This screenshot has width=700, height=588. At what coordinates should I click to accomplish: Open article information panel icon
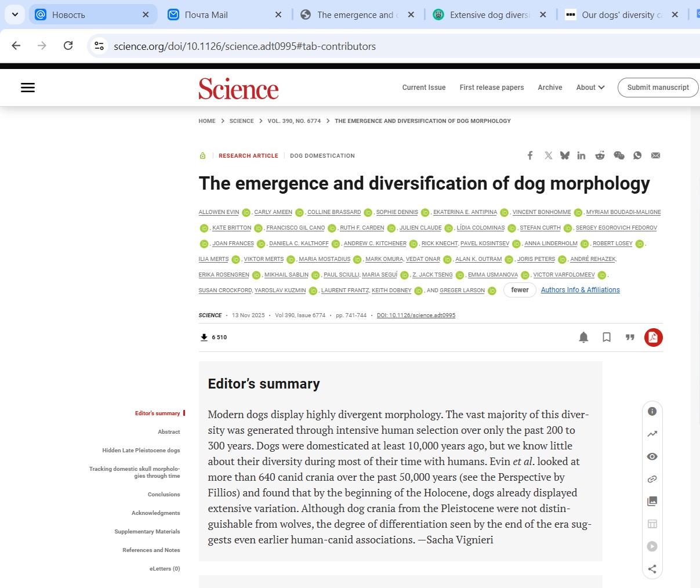(x=652, y=411)
